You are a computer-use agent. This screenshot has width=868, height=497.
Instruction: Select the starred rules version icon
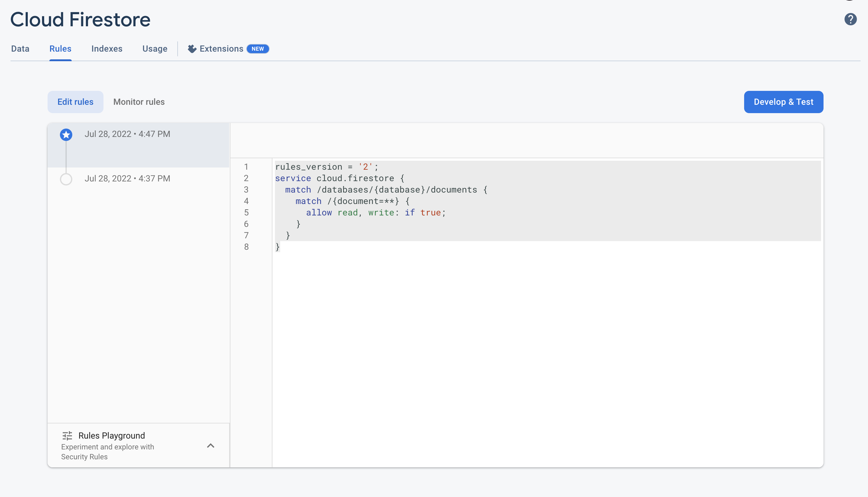tap(66, 134)
